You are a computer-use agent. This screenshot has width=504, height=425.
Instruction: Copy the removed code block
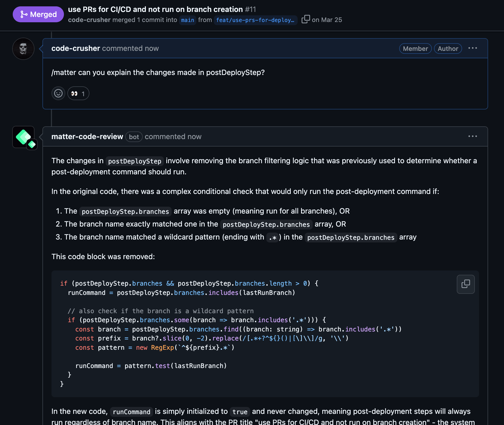point(466,284)
